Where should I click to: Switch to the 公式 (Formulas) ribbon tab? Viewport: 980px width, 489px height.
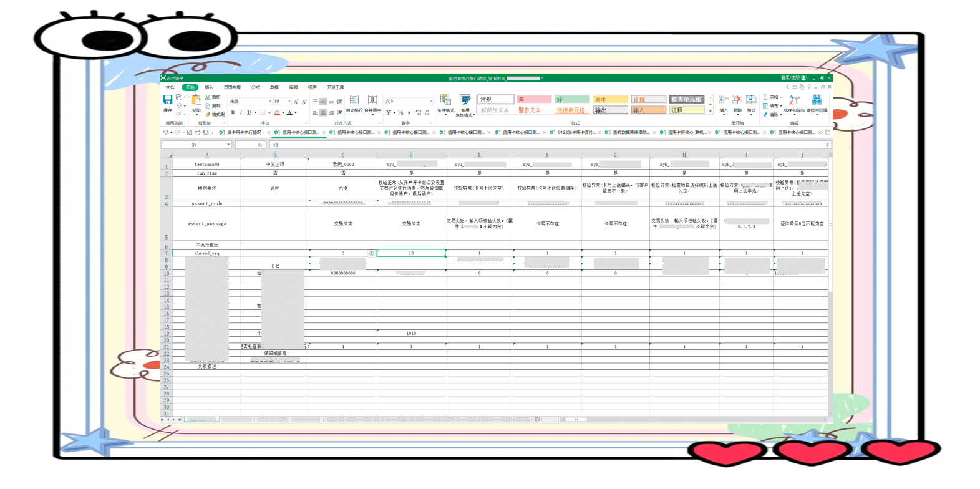coord(256,87)
